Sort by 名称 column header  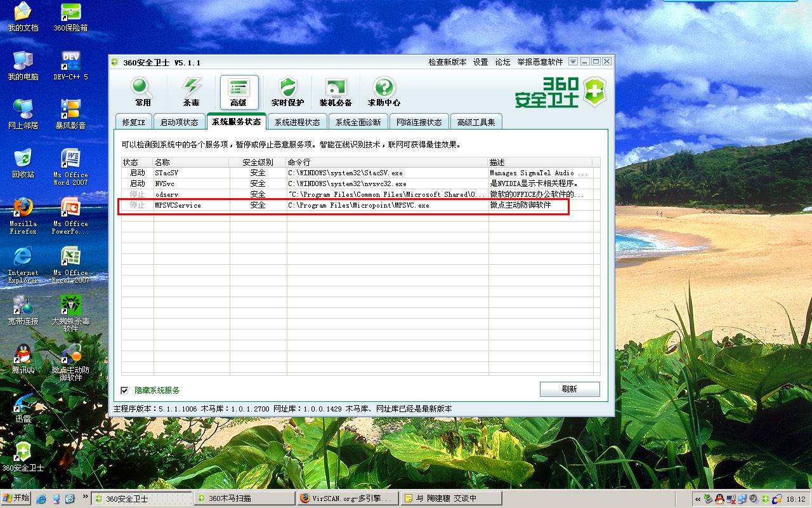tap(192, 163)
